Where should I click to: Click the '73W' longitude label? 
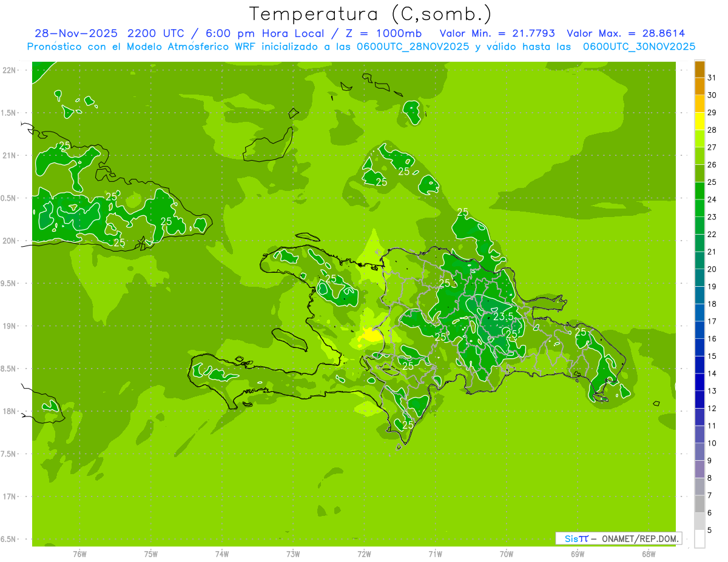tap(293, 554)
